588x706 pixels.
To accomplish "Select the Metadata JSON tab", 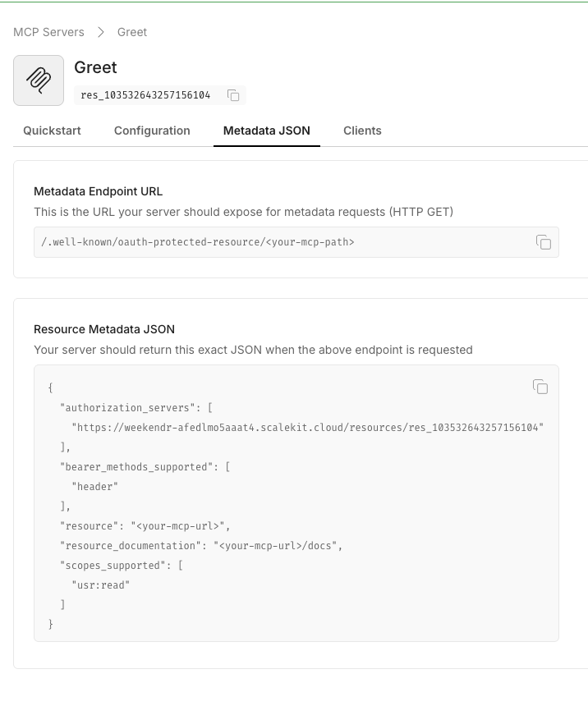I will coord(266,131).
